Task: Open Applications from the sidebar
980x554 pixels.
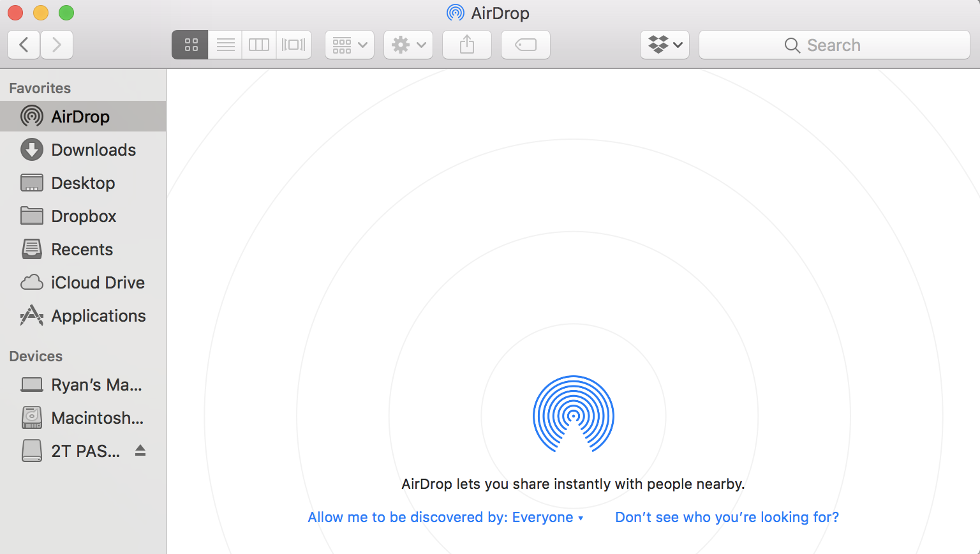Action: point(83,315)
